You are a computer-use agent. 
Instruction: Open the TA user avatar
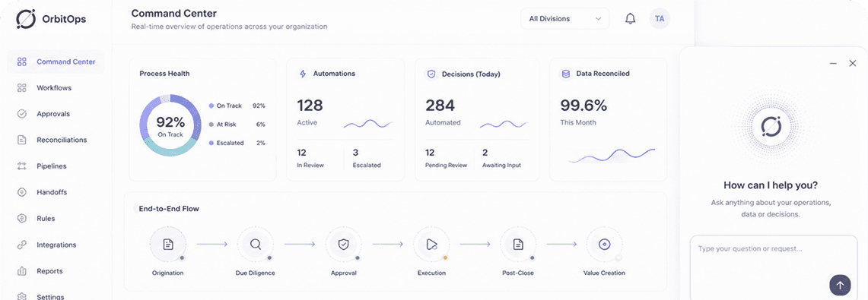pos(660,19)
